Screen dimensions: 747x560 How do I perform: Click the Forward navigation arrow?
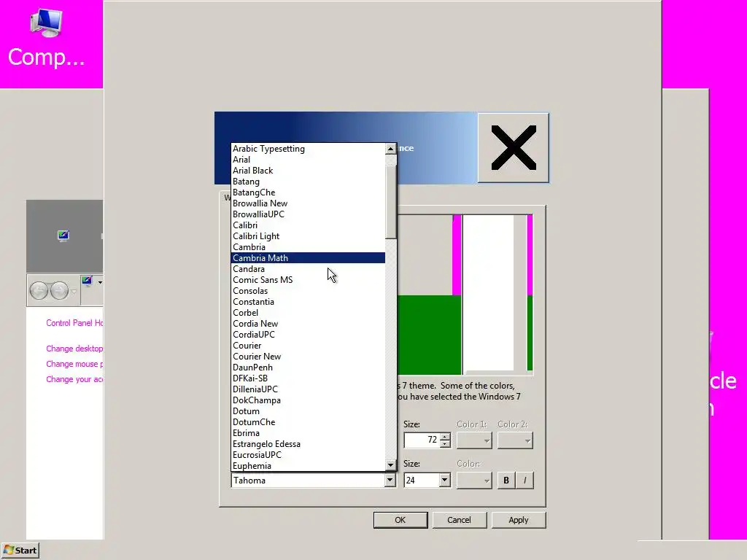pyautogui.click(x=59, y=290)
